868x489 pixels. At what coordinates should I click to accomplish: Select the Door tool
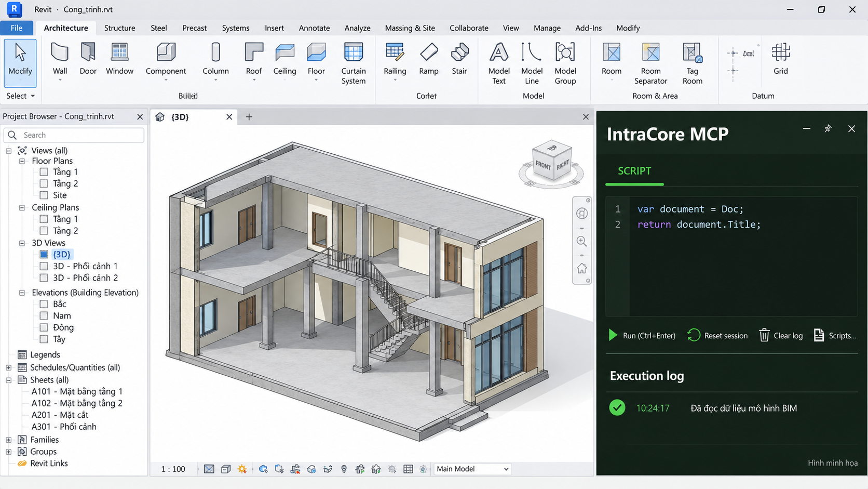click(x=88, y=59)
